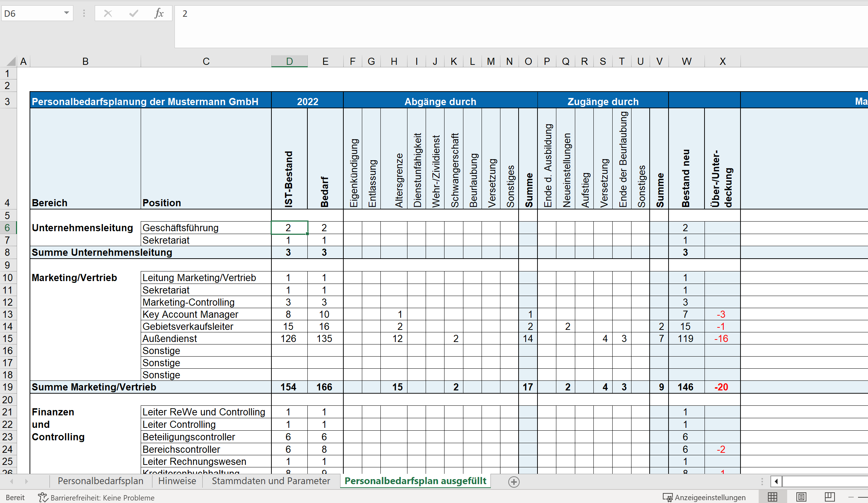Switch to Normal view icon
Screen dimensions: 868x503
[773, 497]
